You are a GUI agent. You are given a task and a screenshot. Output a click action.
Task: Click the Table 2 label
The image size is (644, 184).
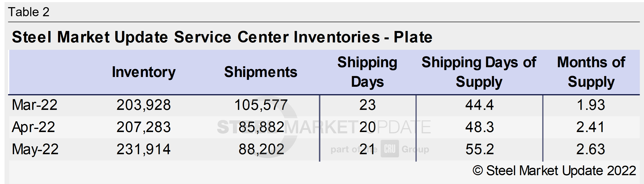(x=29, y=12)
